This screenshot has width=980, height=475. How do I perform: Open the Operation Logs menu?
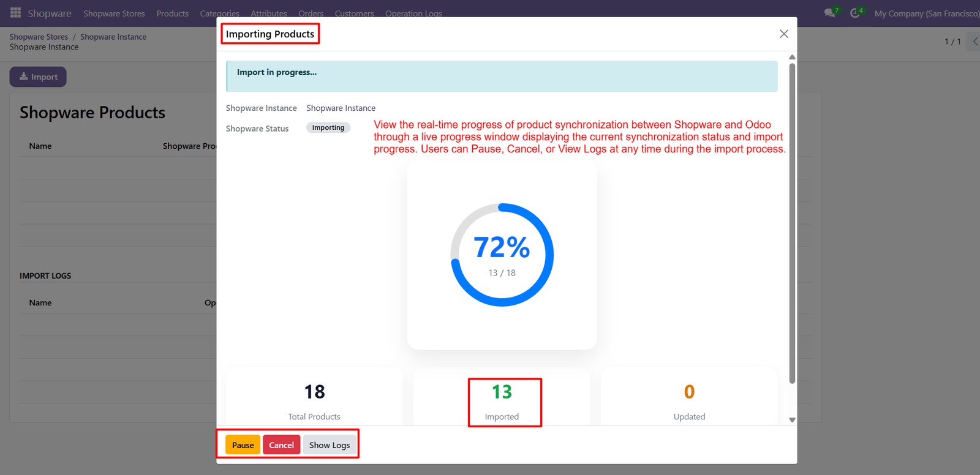click(413, 13)
